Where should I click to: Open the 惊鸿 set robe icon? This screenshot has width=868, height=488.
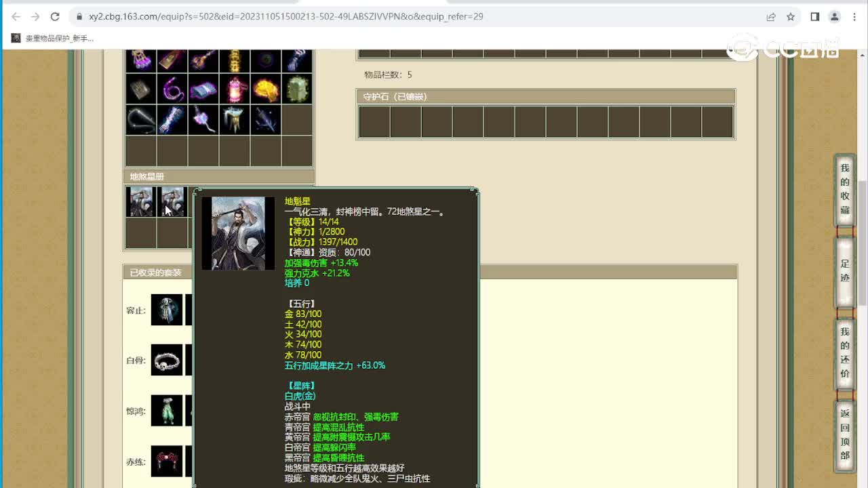(x=167, y=411)
